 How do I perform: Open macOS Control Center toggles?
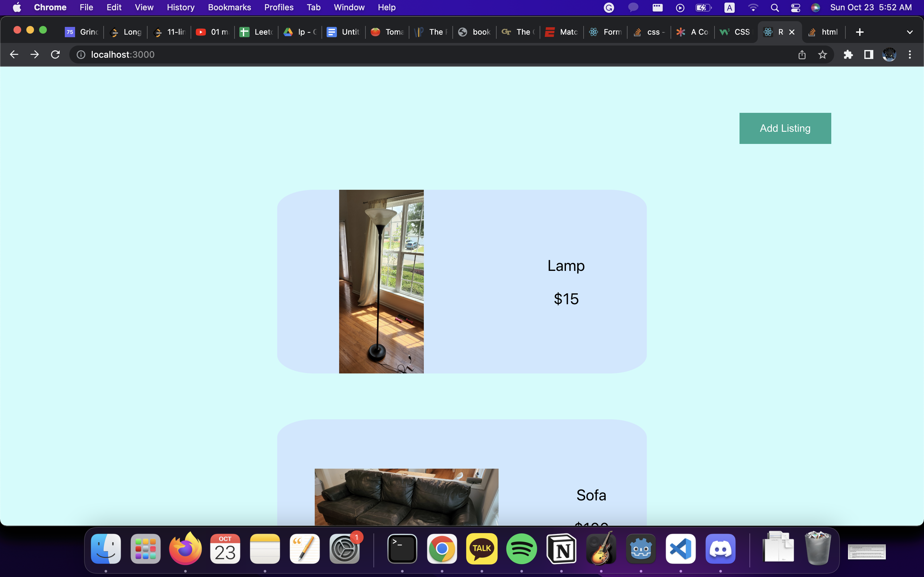tap(795, 7)
